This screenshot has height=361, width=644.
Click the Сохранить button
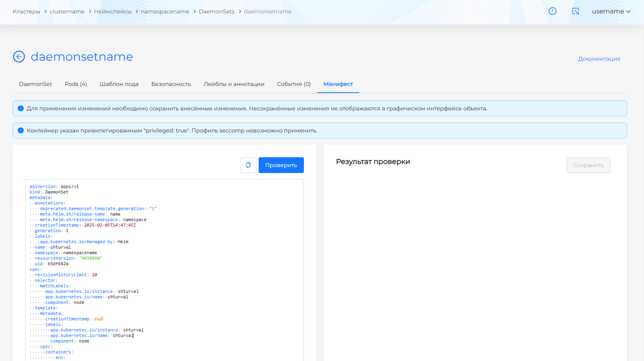point(588,165)
